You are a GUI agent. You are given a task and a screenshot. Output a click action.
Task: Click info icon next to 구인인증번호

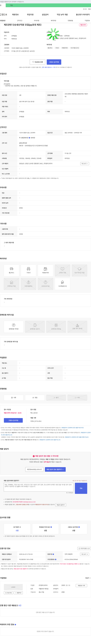click(x=55, y=560)
